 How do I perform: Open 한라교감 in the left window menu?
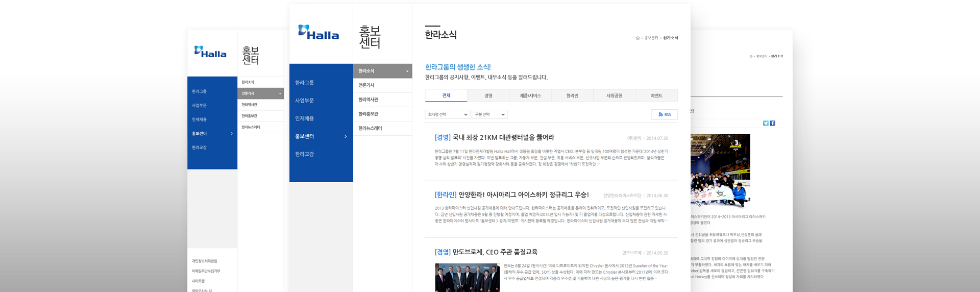200,148
